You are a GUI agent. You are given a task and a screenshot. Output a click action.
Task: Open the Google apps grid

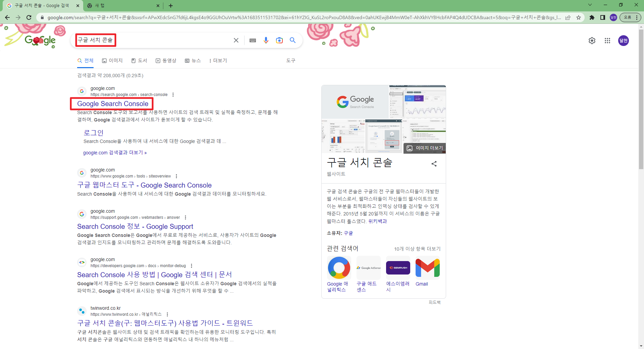[x=607, y=41]
